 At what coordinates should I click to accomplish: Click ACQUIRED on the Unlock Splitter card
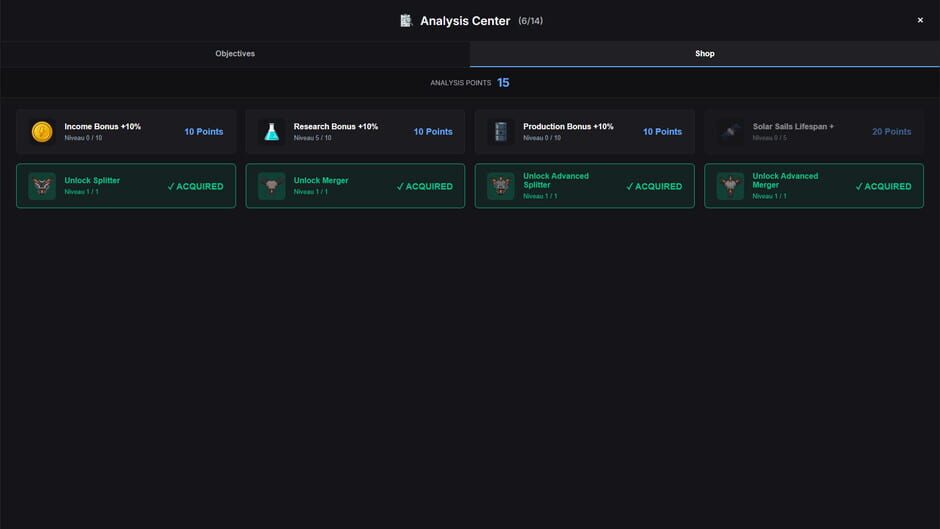195,187
